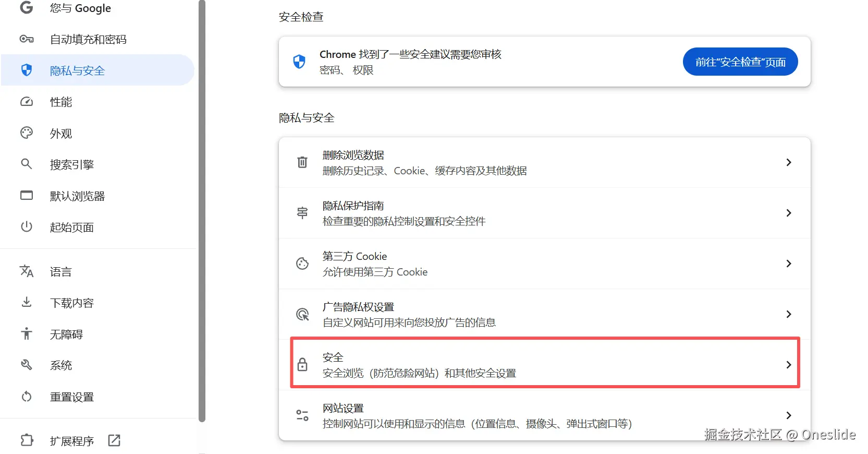Click the wrench System icon

(x=27, y=365)
